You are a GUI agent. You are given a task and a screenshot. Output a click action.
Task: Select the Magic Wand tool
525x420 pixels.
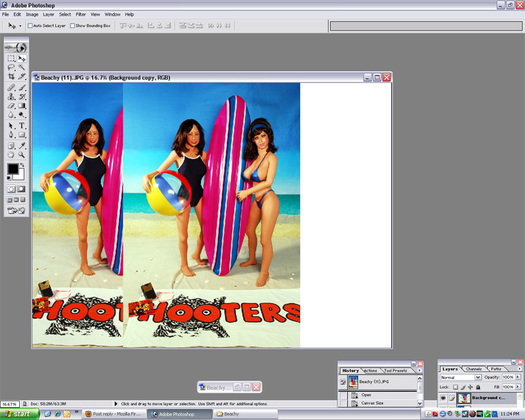tap(22, 68)
